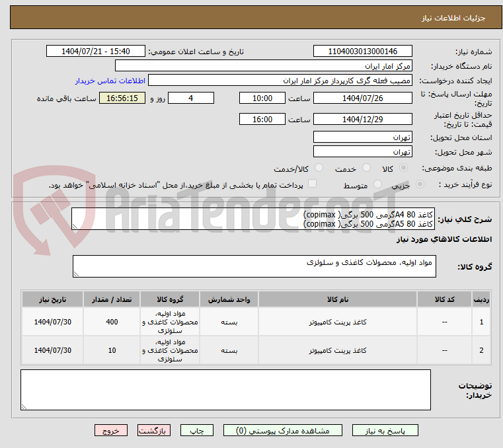The width and height of the screenshot is (503, 448).
Task: Click the نام کالا column header
Action: 338,299
